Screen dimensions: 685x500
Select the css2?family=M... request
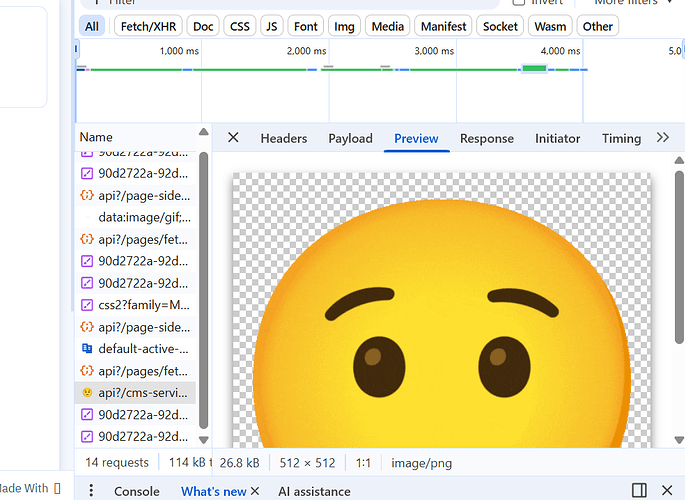click(x=135, y=305)
